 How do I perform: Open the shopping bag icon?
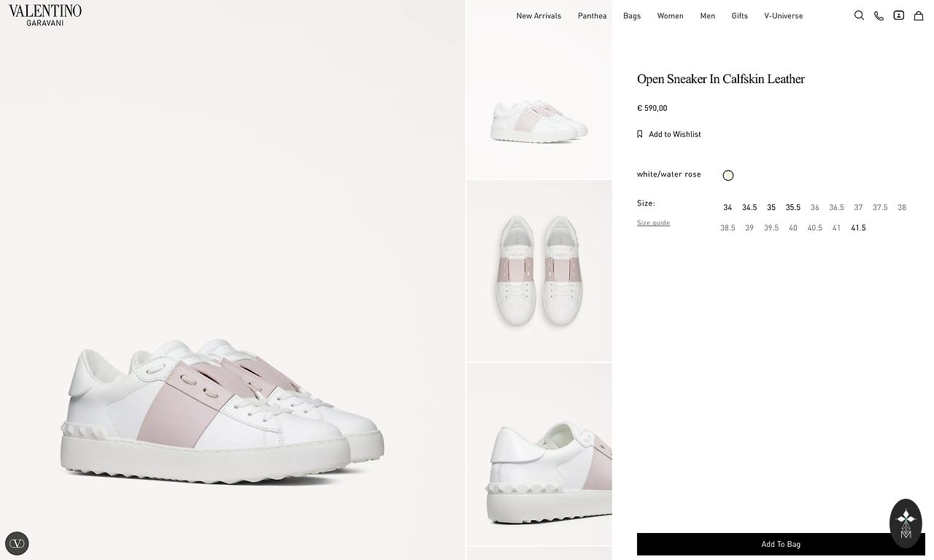[x=919, y=15]
